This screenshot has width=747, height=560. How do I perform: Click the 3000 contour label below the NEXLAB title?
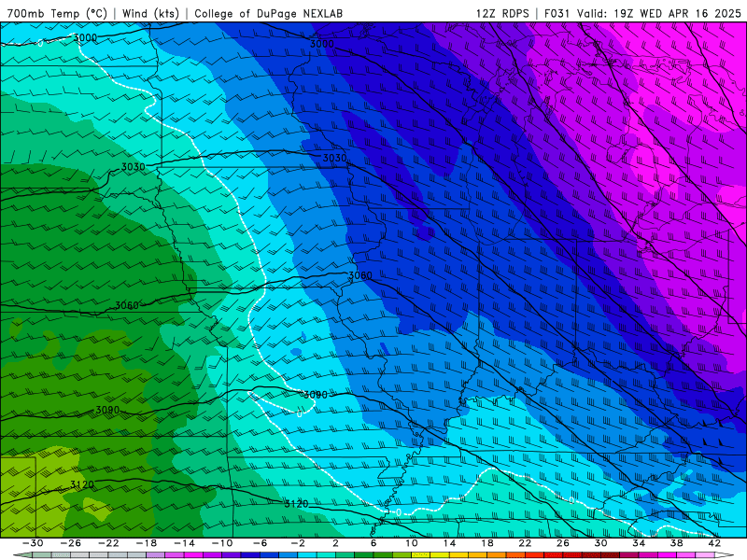tap(322, 44)
